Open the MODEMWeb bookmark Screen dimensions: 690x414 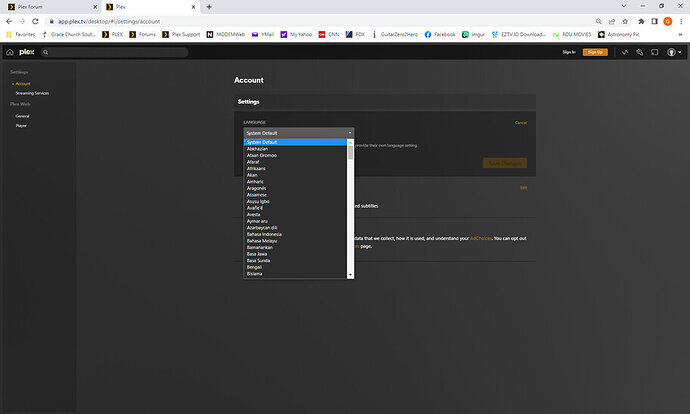pyautogui.click(x=226, y=34)
